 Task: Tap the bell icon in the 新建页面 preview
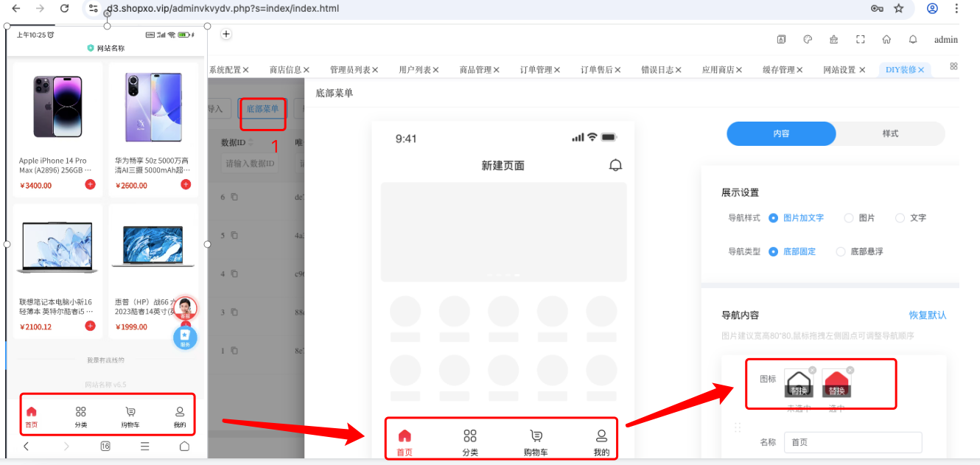[x=615, y=165]
